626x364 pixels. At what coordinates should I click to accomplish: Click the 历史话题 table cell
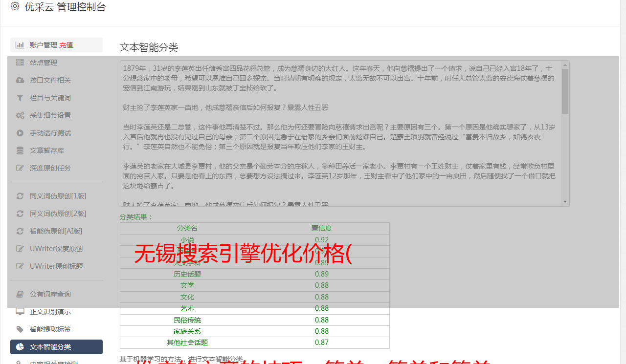pyautogui.click(x=187, y=274)
